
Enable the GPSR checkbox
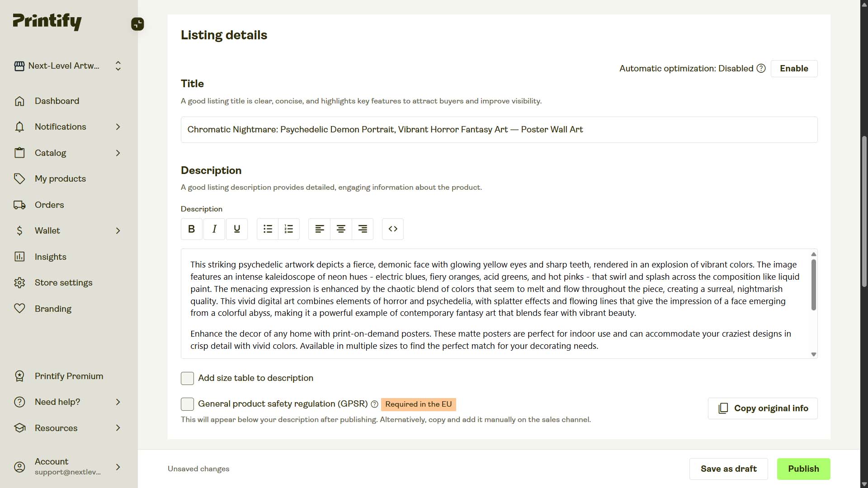click(187, 404)
